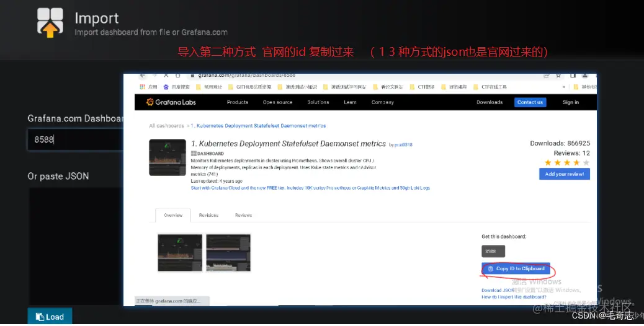Screen dimensions: 644x326
Task: Open author link praid0318
Action: pyautogui.click(x=403, y=145)
